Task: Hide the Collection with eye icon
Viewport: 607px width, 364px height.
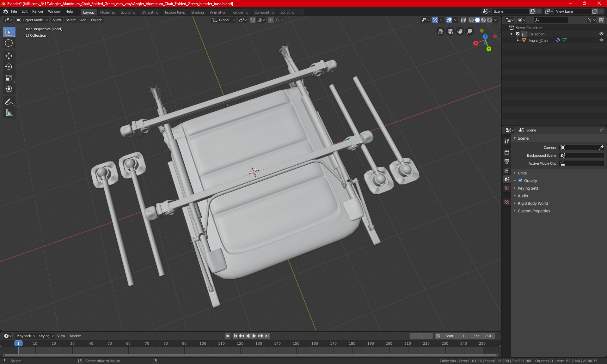Action: (x=601, y=34)
